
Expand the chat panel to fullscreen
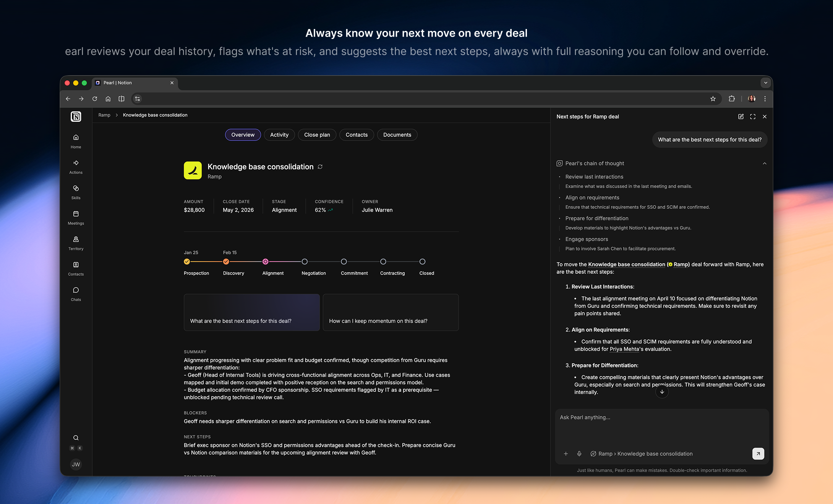753,116
